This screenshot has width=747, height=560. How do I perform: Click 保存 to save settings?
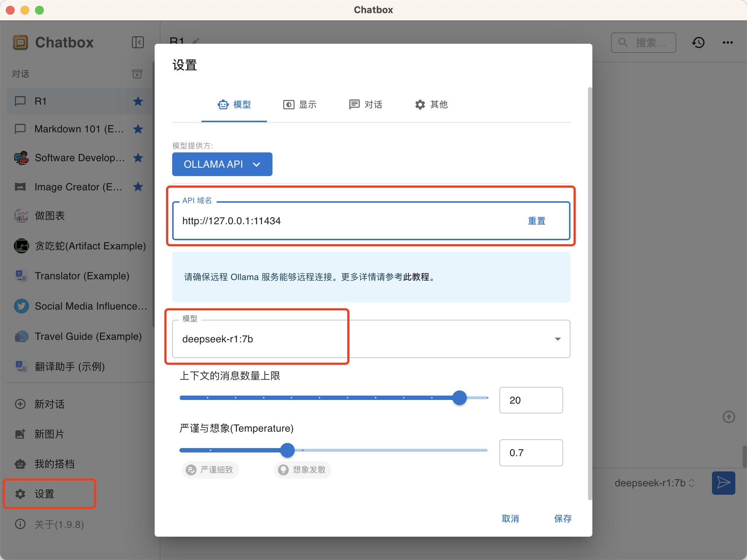pos(563,518)
